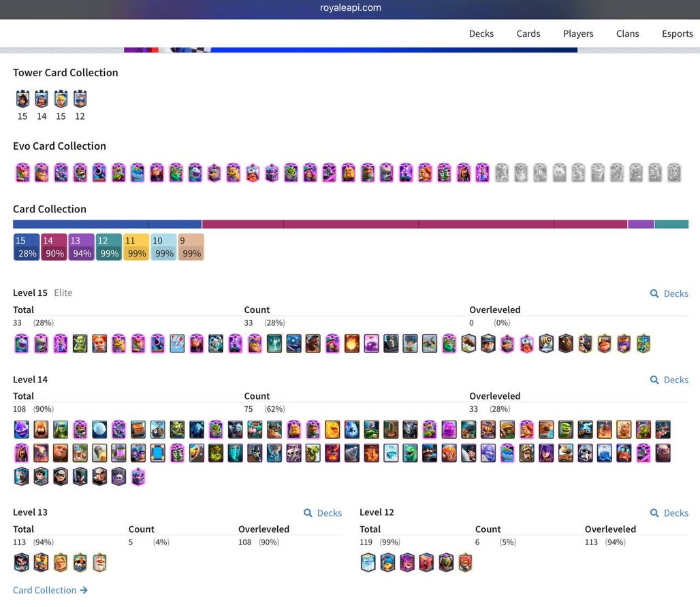Click the Evo Card Collection heading

[59, 146]
